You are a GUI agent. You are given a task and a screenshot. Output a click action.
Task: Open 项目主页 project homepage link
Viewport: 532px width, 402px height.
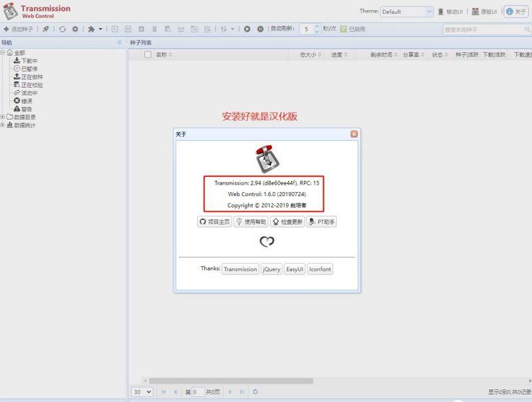[x=214, y=222]
